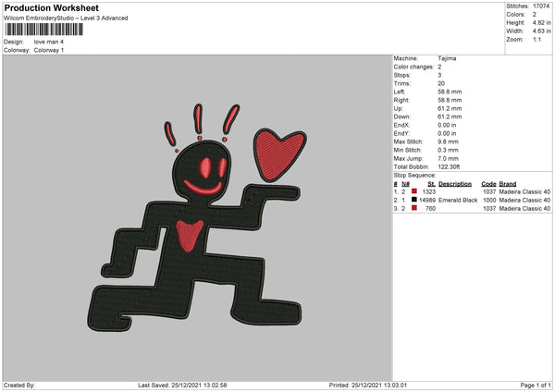Click the thread code '1000'
The image size is (555, 392).
[x=489, y=201]
